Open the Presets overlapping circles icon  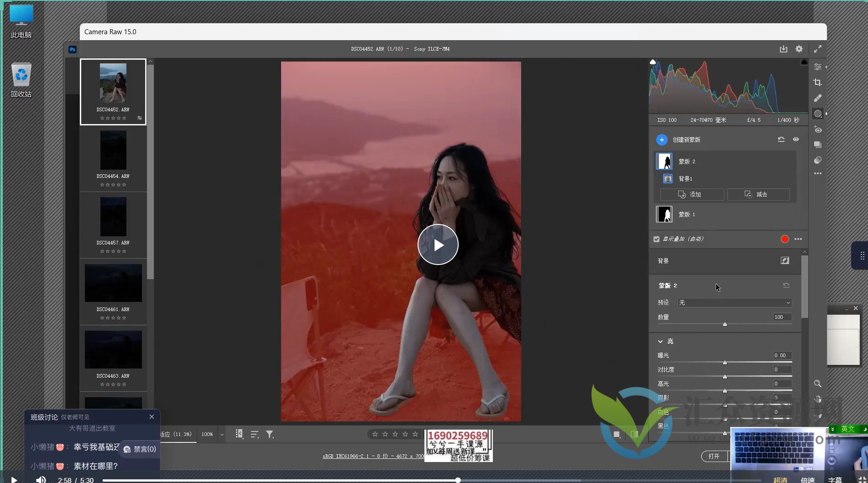tap(817, 160)
